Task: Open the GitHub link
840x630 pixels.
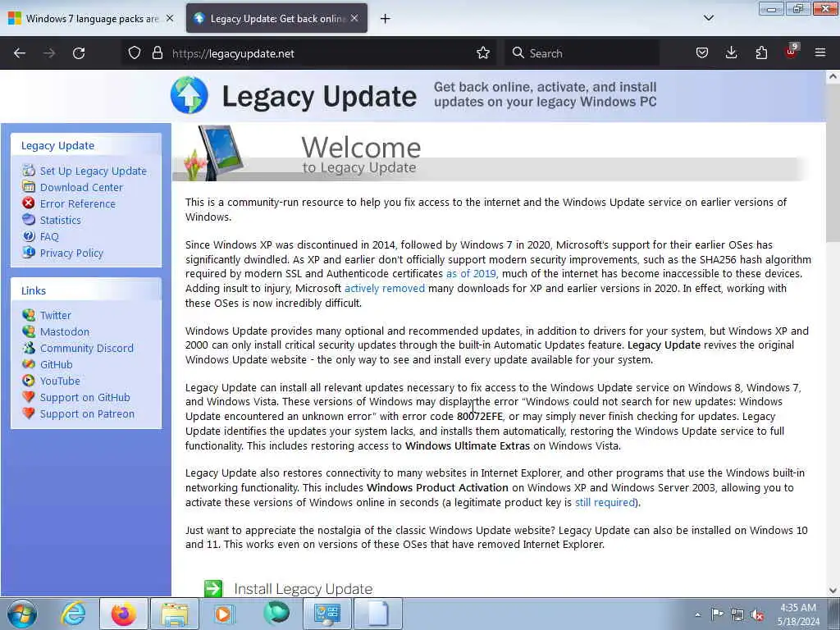Action: click(x=57, y=365)
